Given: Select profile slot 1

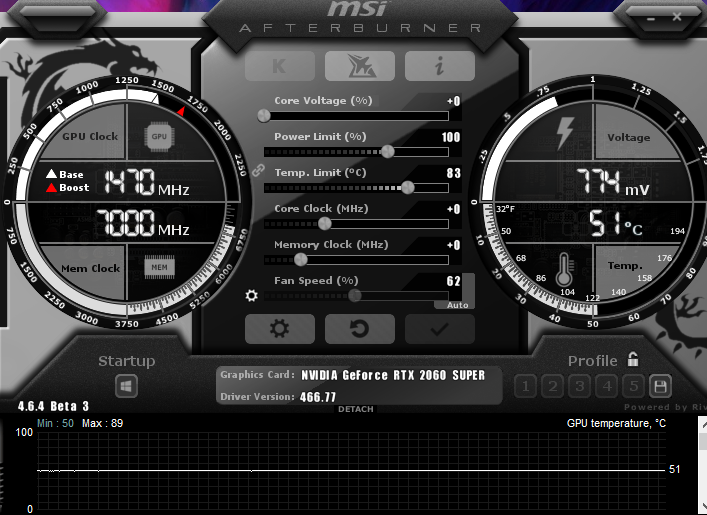Looking at the screenshot, I should pyautogui.click(x=526, y=386).
